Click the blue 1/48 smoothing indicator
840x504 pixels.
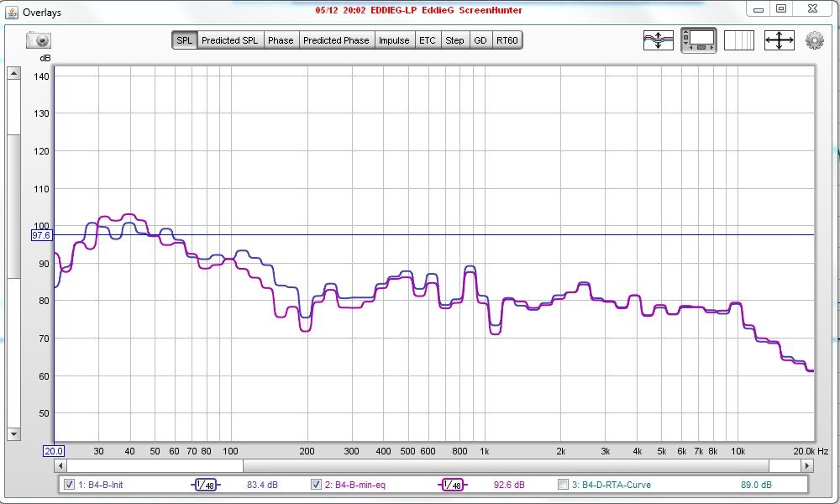click(205, 485)
